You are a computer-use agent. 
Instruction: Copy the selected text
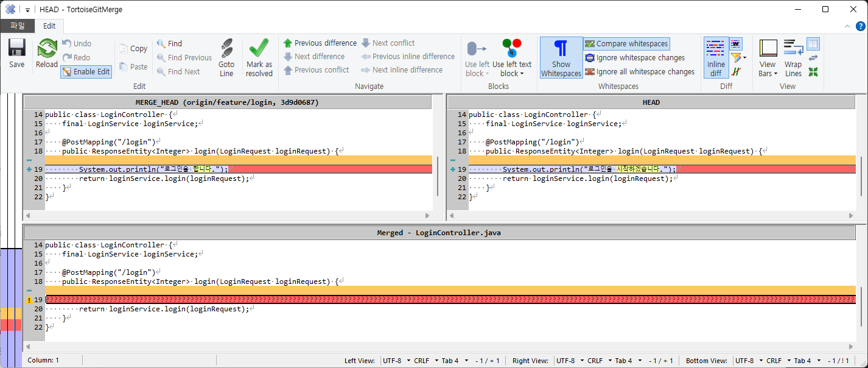tap(133, 49)
